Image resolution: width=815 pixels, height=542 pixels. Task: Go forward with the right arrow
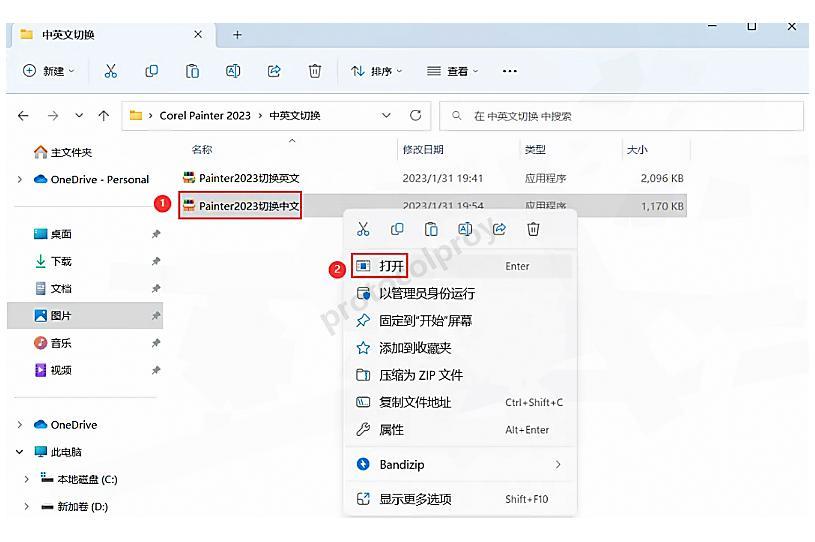point(52,115)
